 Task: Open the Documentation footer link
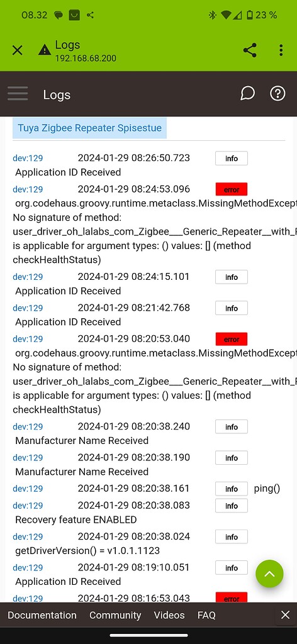point(42,615)
